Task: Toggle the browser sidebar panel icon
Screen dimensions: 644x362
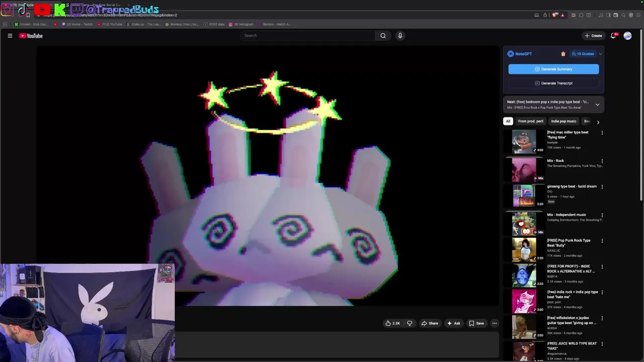Action: pos(608,15)
